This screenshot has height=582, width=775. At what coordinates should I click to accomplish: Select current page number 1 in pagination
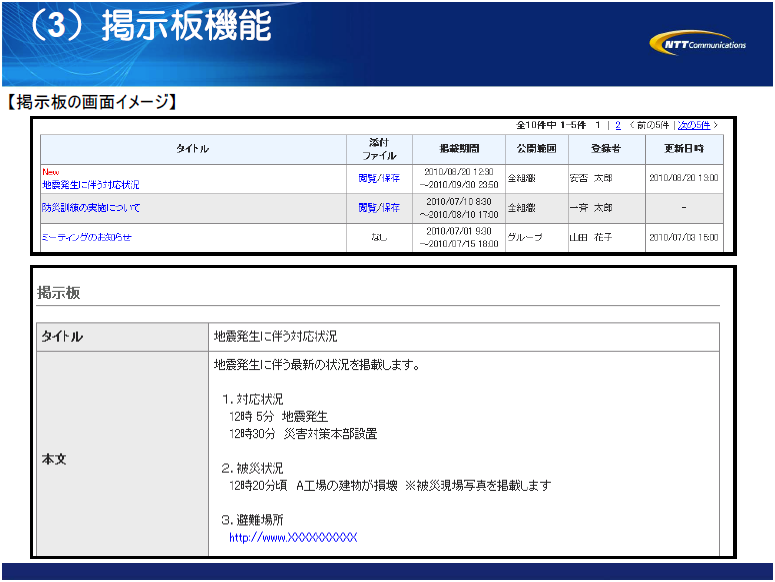598,125
